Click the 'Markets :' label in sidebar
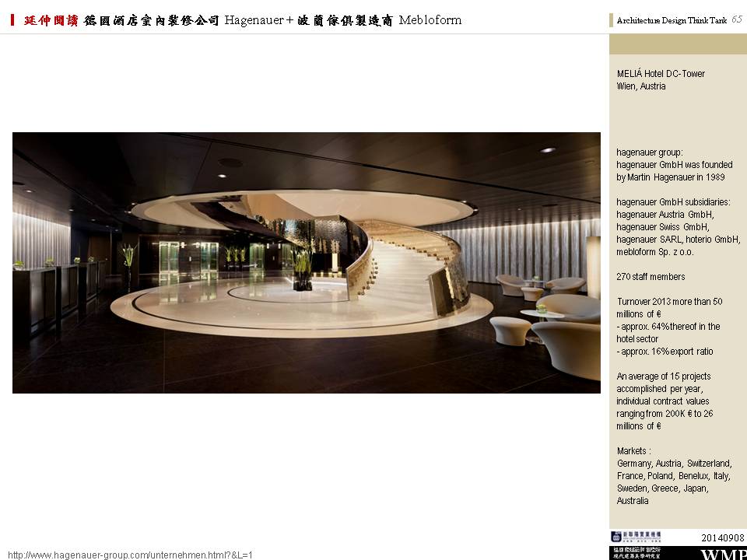Viewport: 747px width, 560px height. [x=634, y=451]
